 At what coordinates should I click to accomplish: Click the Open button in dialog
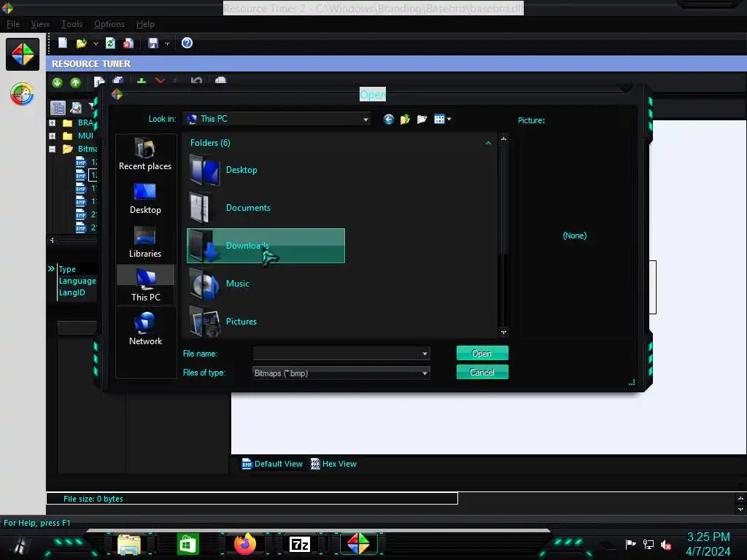[x=482, y=354]
